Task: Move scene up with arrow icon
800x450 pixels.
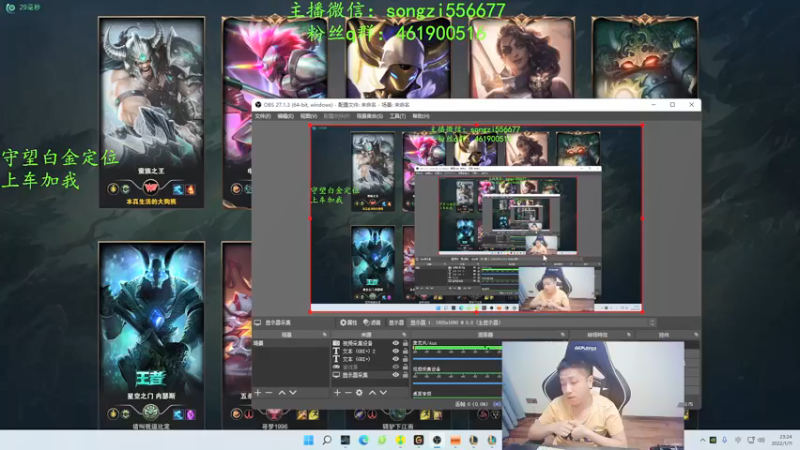Action: (282, 392)
